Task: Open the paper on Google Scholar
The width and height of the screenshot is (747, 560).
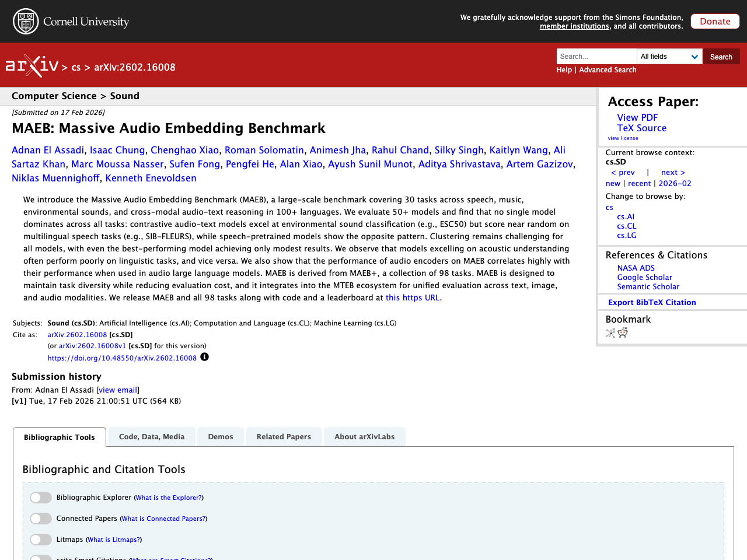Action: point(644,277)
